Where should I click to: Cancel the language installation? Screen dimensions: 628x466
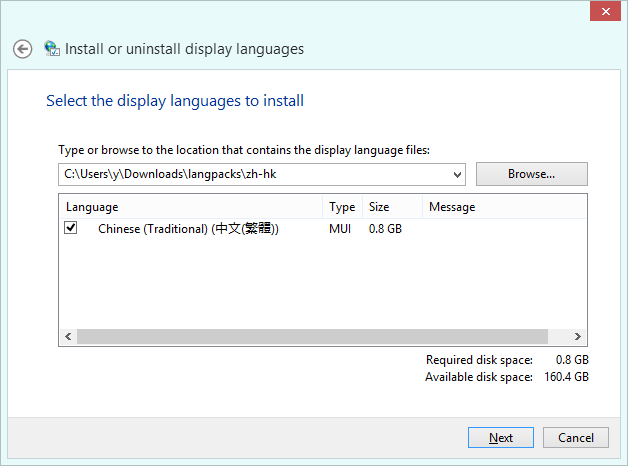576,438
